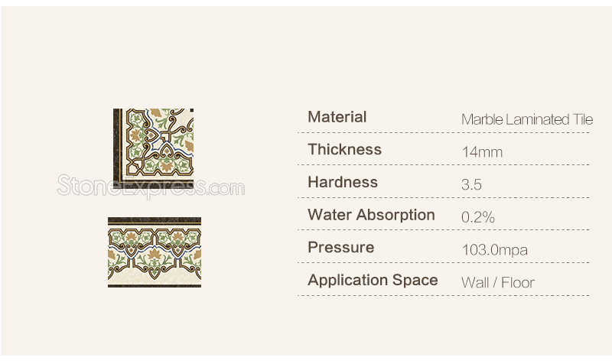Click the corner tile pattern thumbnail

click(x=154, y=148)
